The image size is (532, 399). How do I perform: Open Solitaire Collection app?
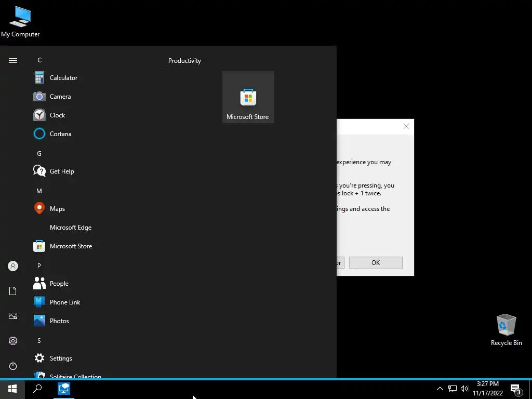coord(75,376)
